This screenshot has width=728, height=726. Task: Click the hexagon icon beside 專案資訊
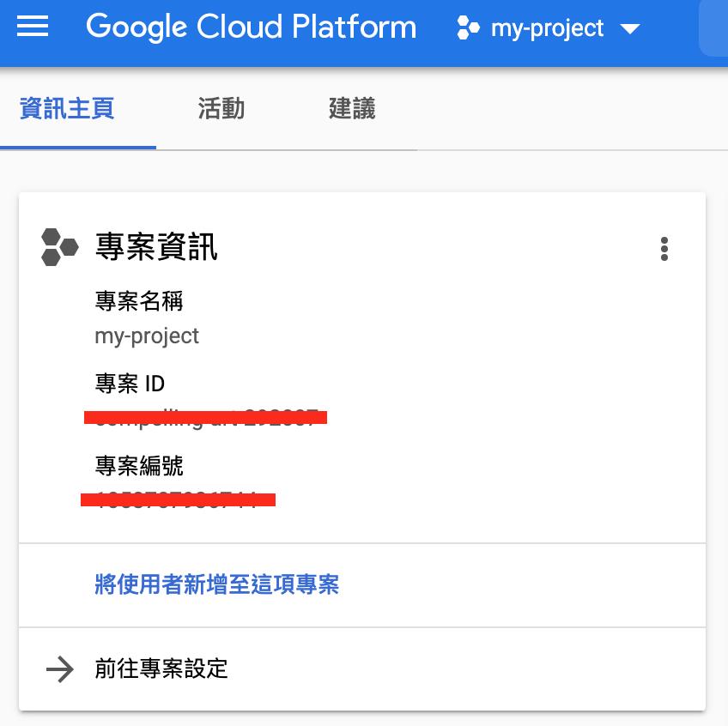click(x=59, y=247)
